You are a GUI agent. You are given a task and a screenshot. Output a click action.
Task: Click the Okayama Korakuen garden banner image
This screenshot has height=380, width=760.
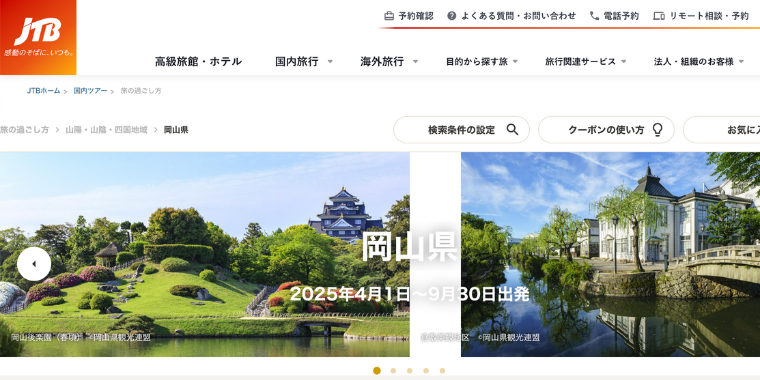(x=205, y=254)
